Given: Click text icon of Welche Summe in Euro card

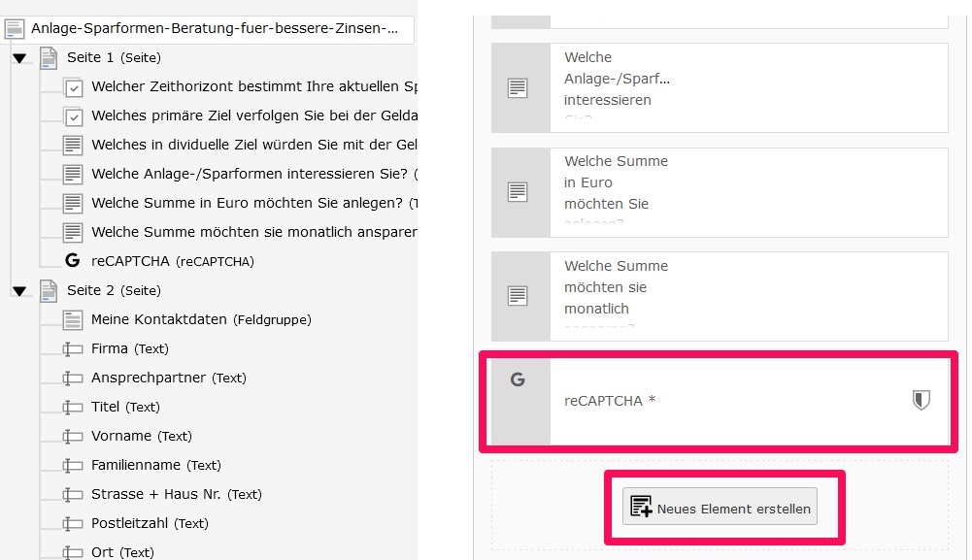Looking at the screenshot, I should (518, 192).
